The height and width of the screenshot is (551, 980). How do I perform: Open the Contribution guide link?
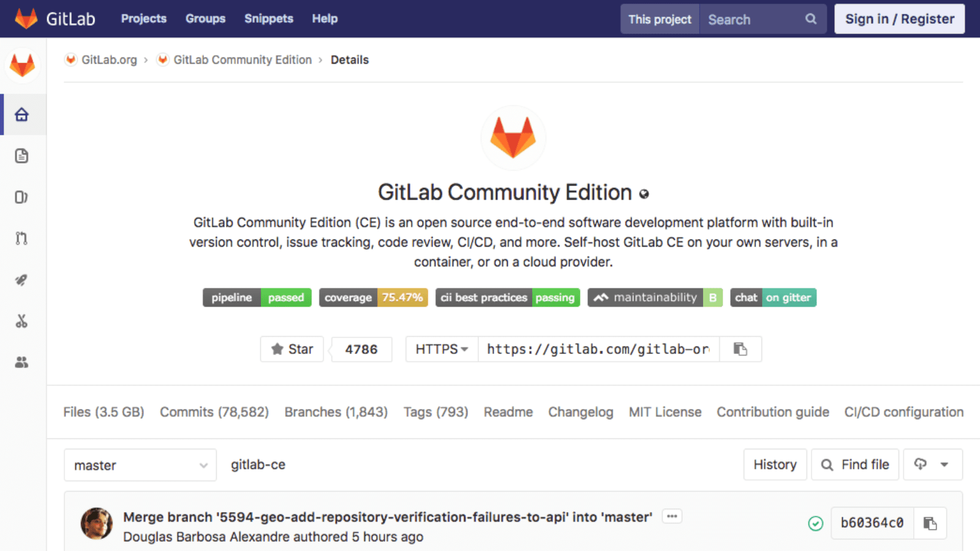point(773,412)
